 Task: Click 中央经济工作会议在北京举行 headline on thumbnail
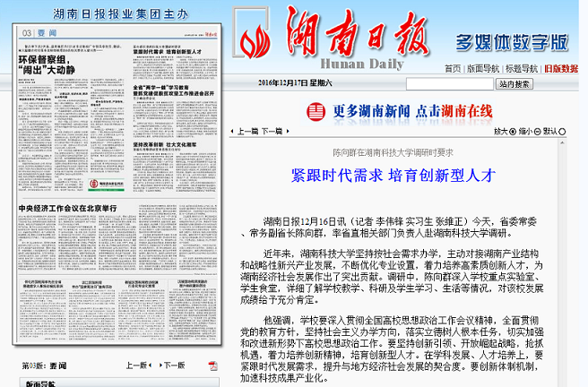(67, 209)
